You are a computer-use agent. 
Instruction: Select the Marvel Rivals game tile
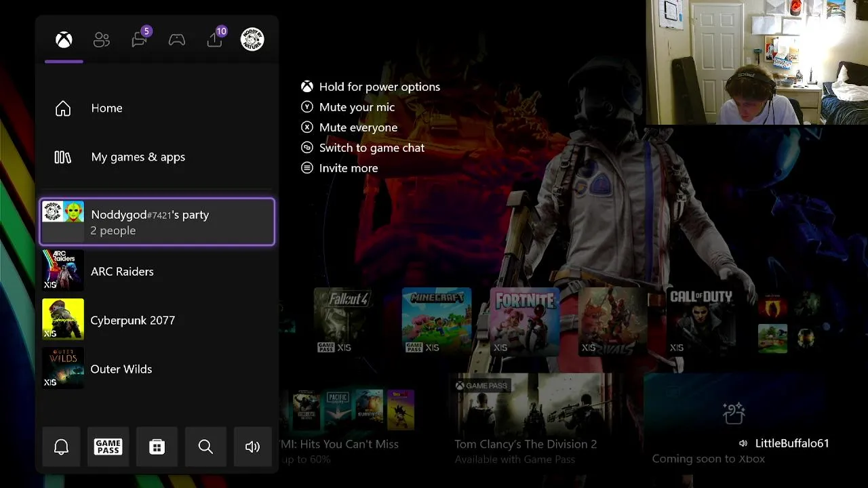pyautogui.click(x=613, y=321)
